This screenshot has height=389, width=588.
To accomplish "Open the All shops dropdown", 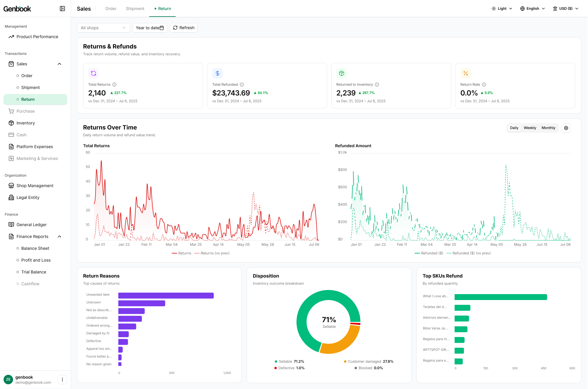I will pyautogui.click(x=103, y=28).
